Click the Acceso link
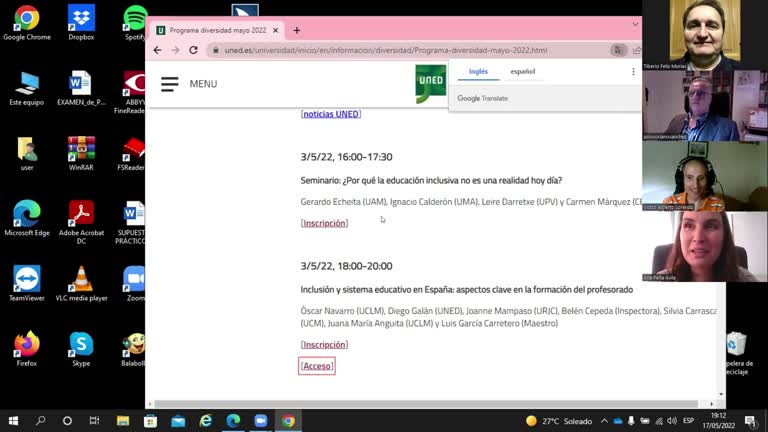This screenshot has width=768, height=432. coord(317,366)
